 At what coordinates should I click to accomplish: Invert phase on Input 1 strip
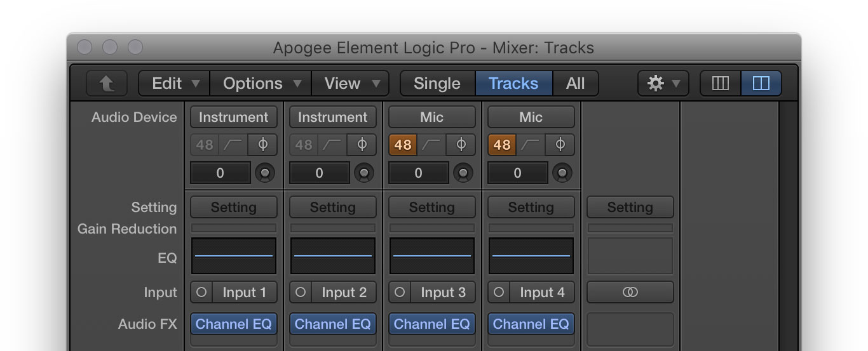pos(262,145)
